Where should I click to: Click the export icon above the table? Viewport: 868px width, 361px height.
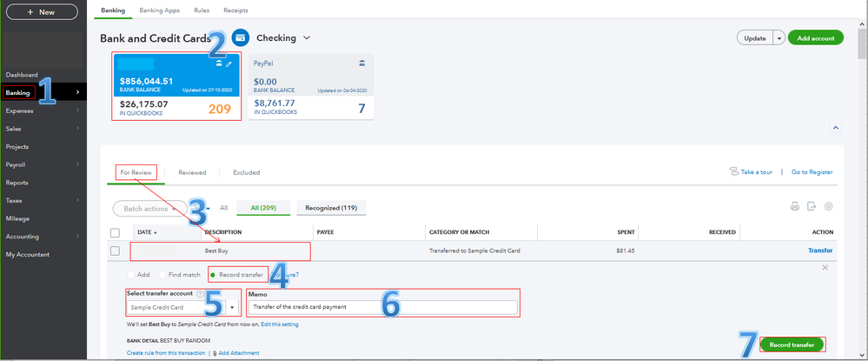click(812, 207)
